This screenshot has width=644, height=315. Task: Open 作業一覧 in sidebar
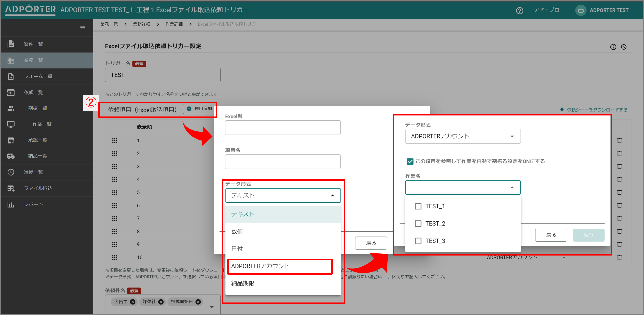point(47,124)
